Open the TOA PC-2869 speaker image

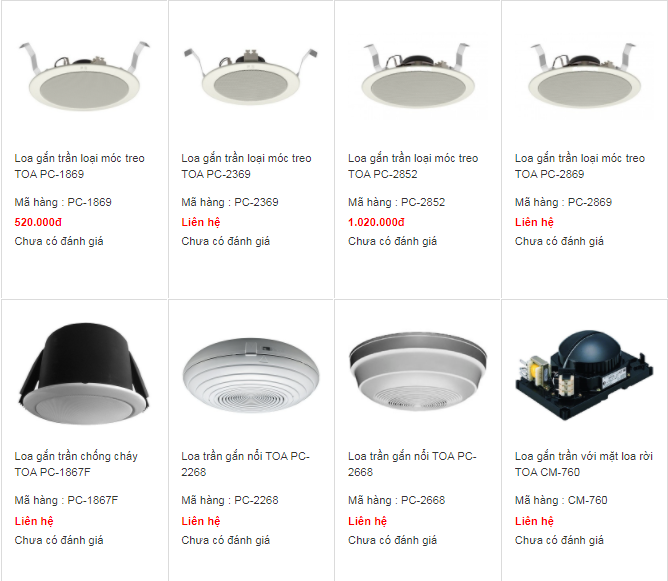584,75
